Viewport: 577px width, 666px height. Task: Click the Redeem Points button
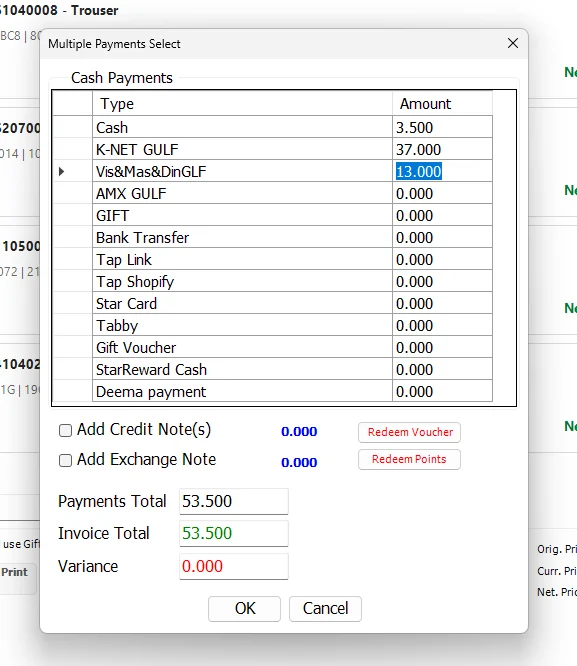coord(409,460)
